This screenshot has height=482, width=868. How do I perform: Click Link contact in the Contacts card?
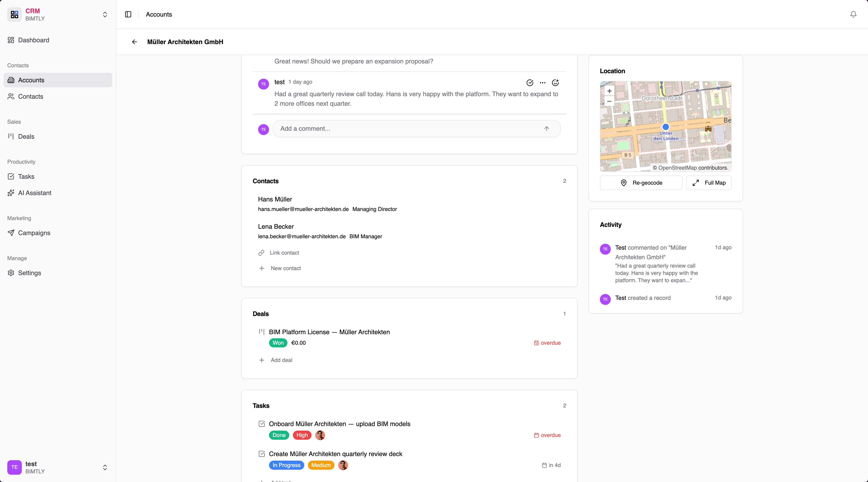284,253
